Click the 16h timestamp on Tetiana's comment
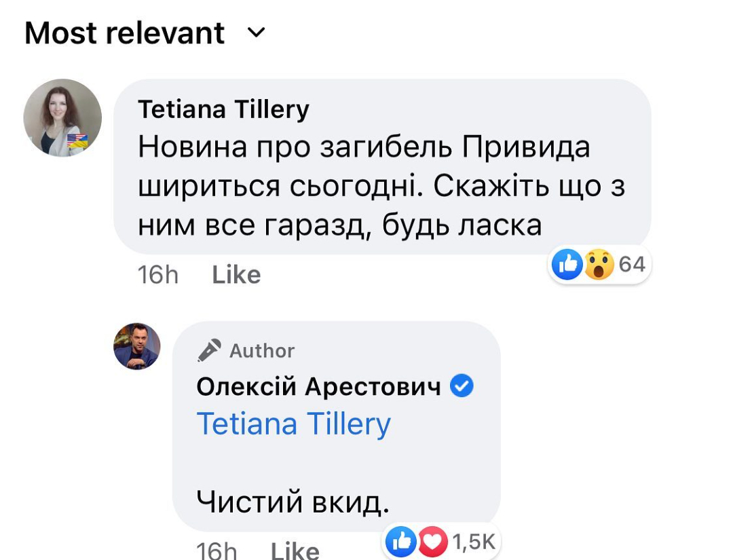 [157, 275]
